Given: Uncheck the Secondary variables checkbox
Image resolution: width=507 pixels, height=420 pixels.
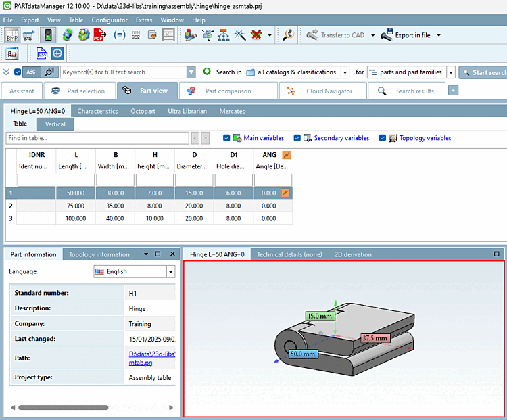Looking at the screenshot, I should 297,138.
